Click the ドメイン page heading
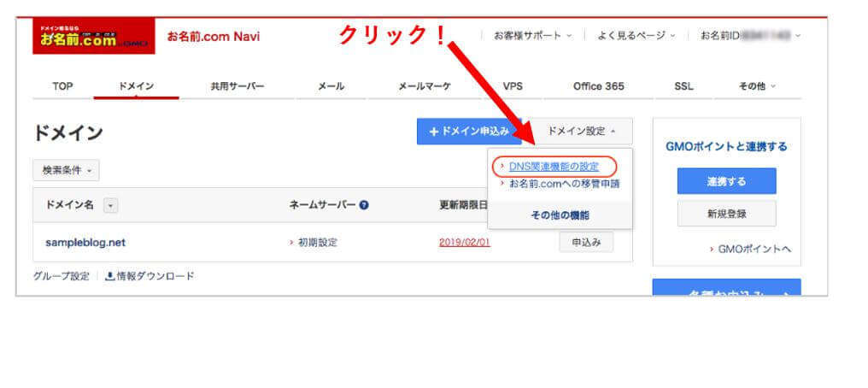This screenshot has height=388, width=868. [x=68, y=132]
